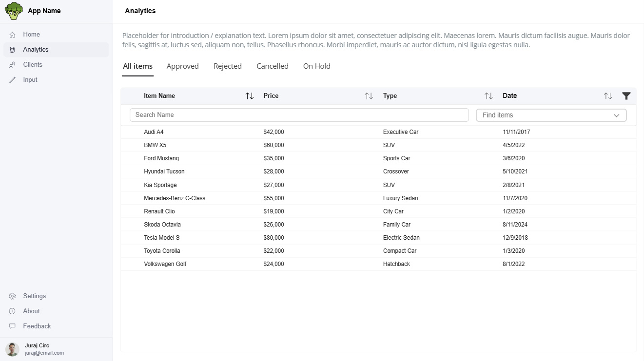Click the Input pencil icon

(x=12, y=80)
